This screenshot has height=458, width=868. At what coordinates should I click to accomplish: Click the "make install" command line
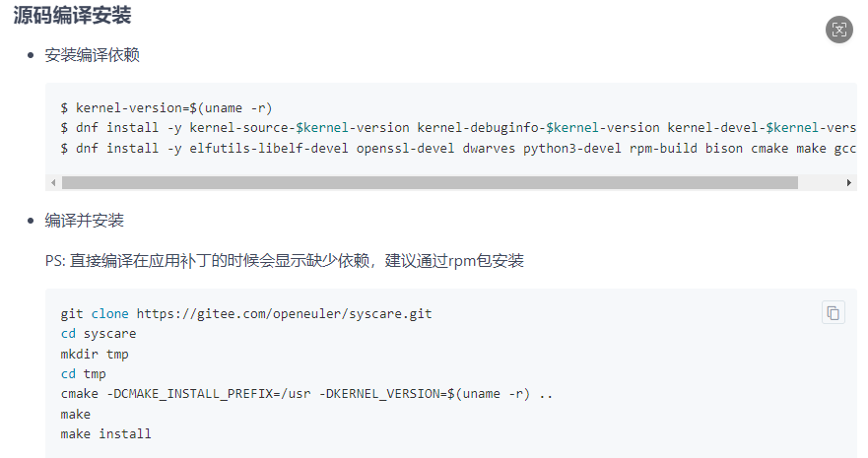[x=105, y=434]
